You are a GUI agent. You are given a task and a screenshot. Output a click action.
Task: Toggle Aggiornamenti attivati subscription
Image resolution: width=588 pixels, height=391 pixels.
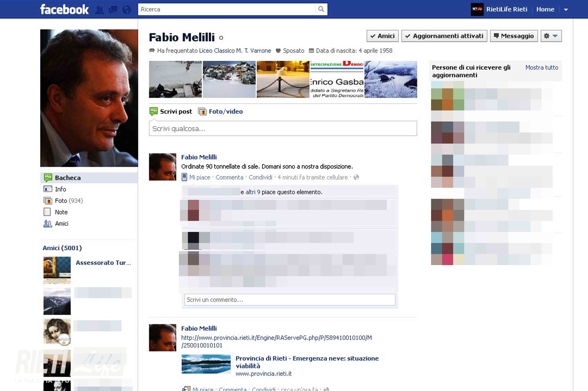click(444, 36)
